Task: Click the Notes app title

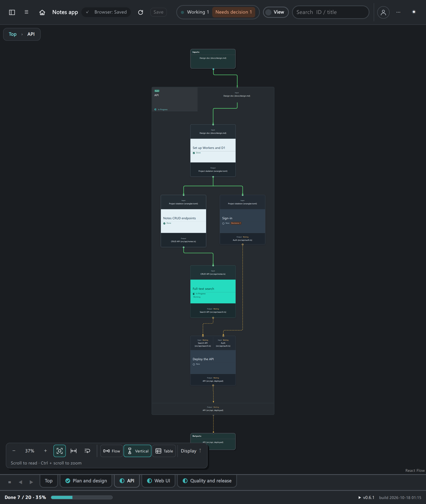Action: point(65,12)
